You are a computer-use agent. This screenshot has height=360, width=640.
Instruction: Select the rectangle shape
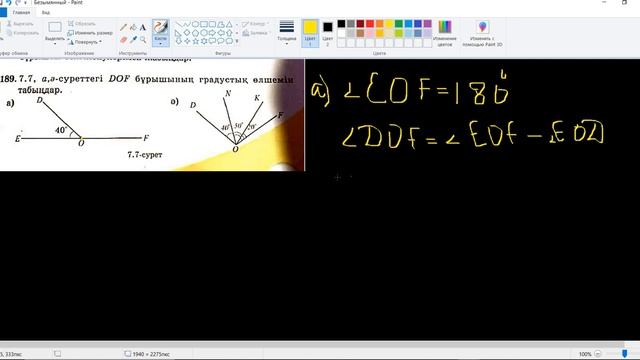click(x=204, y=24)
